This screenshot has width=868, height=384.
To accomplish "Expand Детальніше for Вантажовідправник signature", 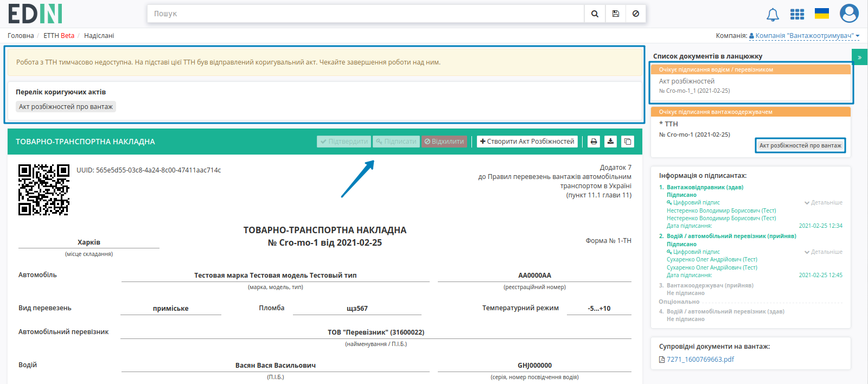I will click(823, 202).
